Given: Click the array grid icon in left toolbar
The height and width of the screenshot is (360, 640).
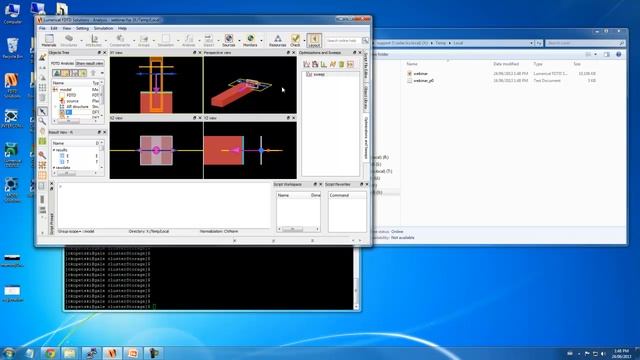Looking at the screenshot, I should point(42,87).
